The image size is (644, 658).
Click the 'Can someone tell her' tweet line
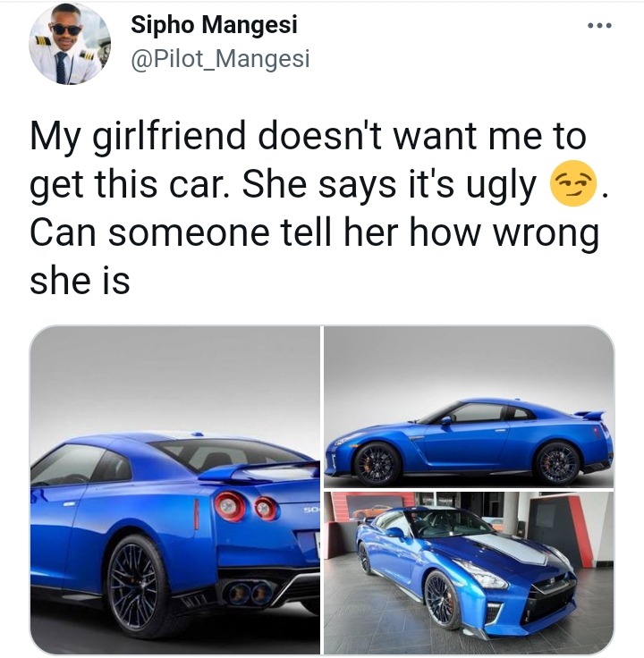(x=315, y=233)
